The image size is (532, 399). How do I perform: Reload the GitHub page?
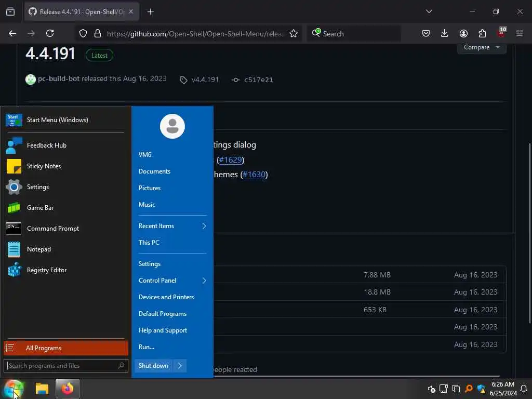click(50, 33)
